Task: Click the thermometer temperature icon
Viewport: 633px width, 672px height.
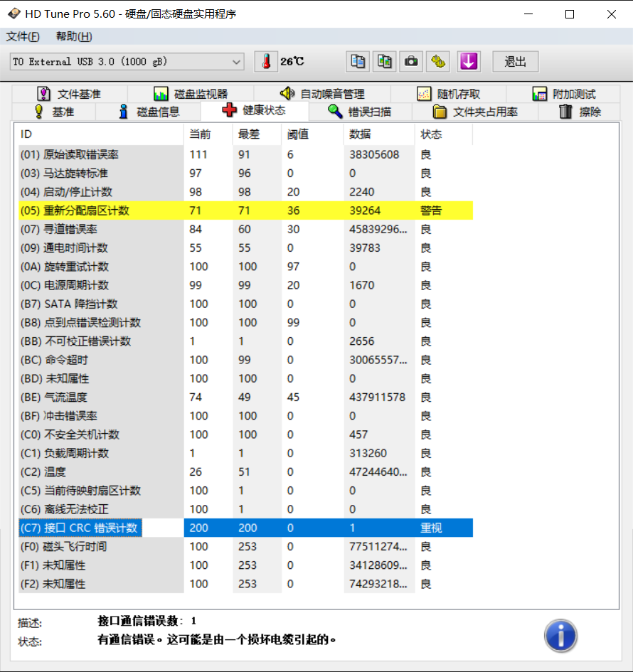Action: 266,62
